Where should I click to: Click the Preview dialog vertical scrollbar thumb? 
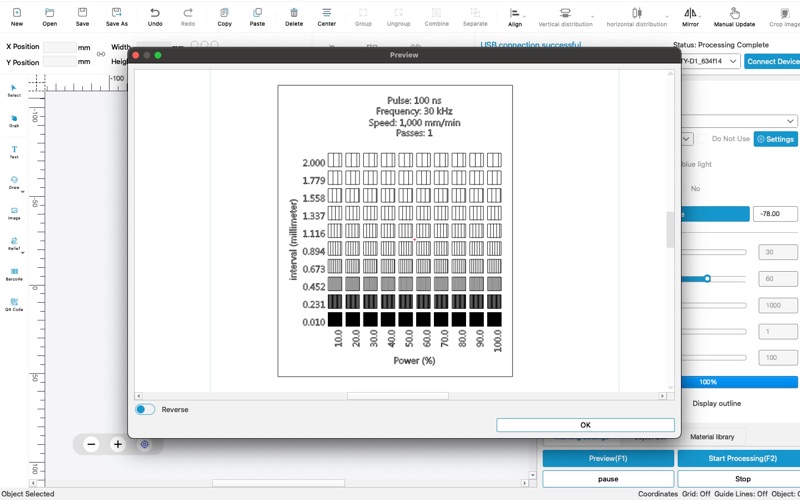coord(670,229)
